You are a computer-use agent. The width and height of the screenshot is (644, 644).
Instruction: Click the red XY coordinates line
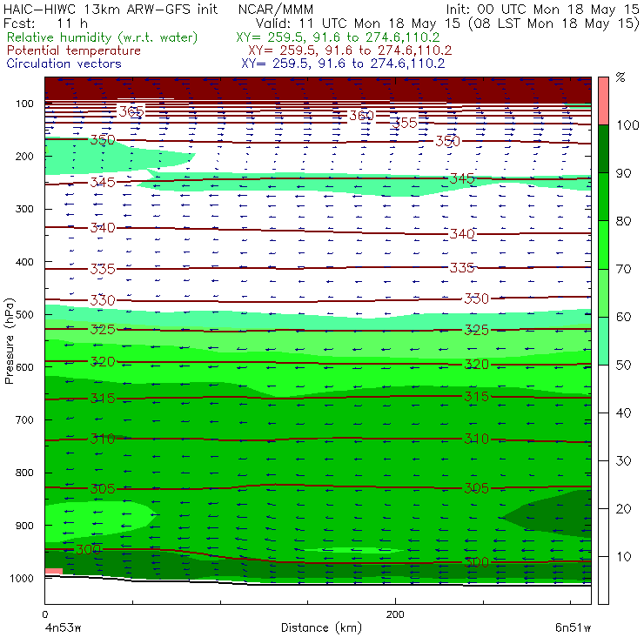[350, 50]
